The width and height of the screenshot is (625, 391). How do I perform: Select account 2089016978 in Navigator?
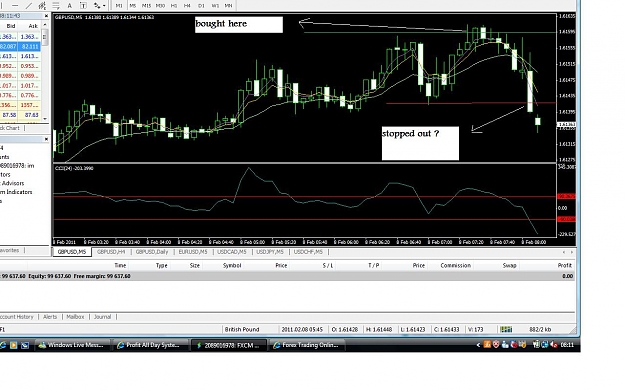[17, 165]
